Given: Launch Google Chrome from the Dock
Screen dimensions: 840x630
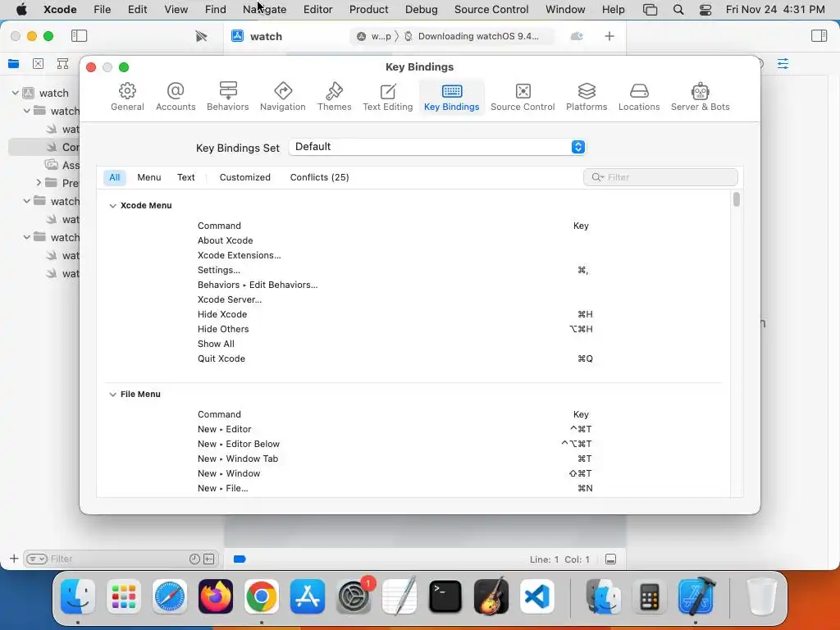Looking at the screenshot, I should click(x=262, y=596).
